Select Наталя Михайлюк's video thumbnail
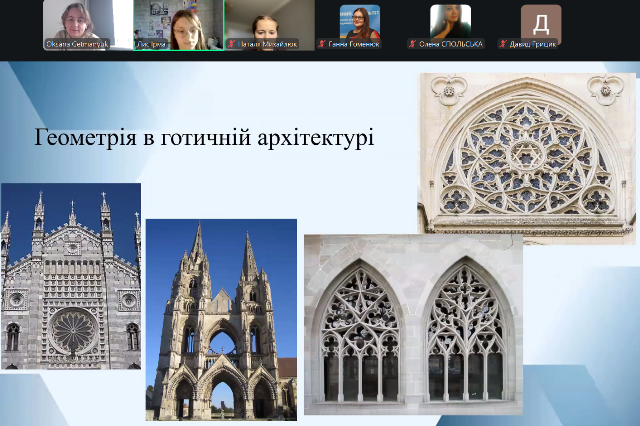 click(270, 25)
